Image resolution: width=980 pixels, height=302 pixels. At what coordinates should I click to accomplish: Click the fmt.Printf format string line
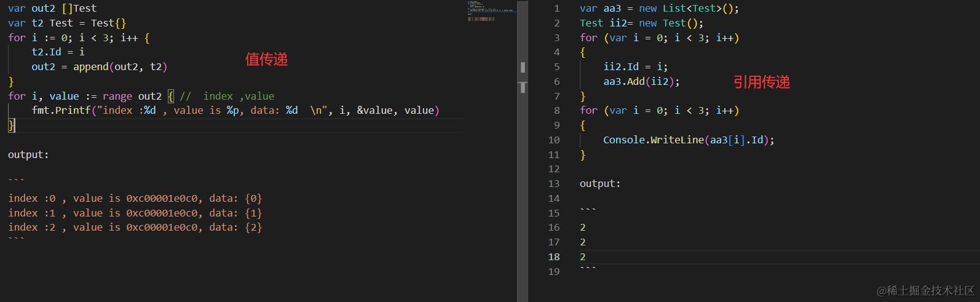click(235, 111)
